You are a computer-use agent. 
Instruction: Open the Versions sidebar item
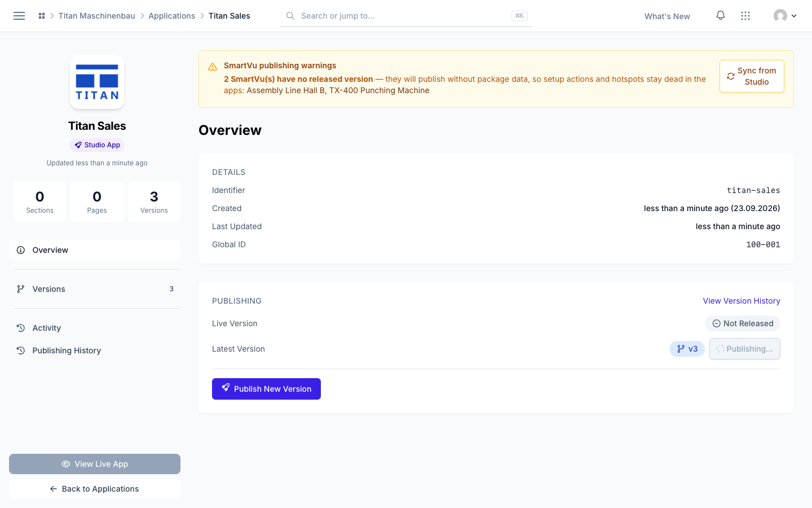tap(95, 289)
